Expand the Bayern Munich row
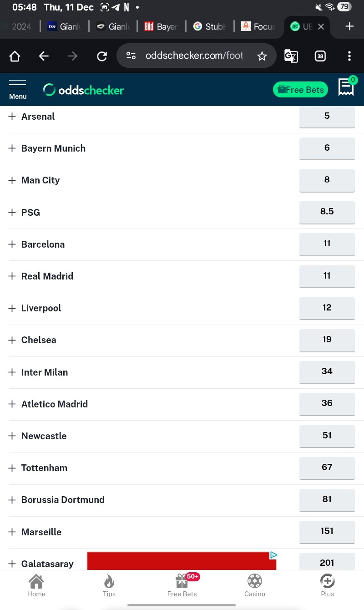The height and width of the screenshot is (610, 364). (12, 148)
